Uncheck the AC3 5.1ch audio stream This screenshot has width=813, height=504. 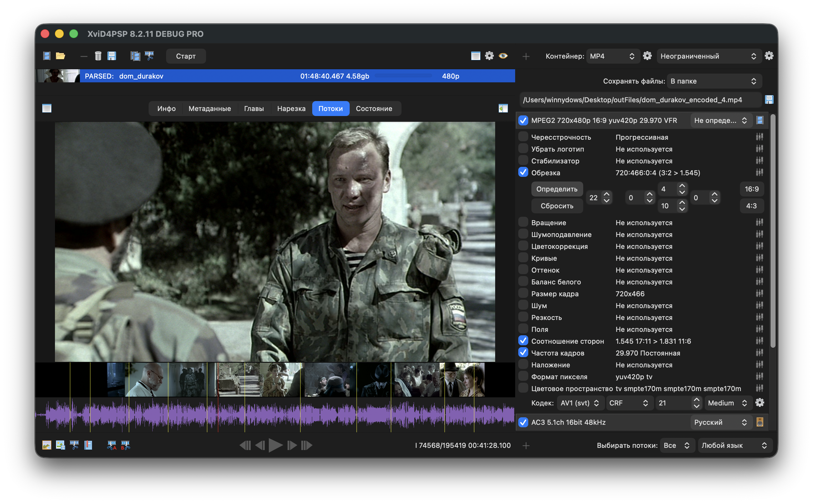pyautogui.click(x=523, y=422)
